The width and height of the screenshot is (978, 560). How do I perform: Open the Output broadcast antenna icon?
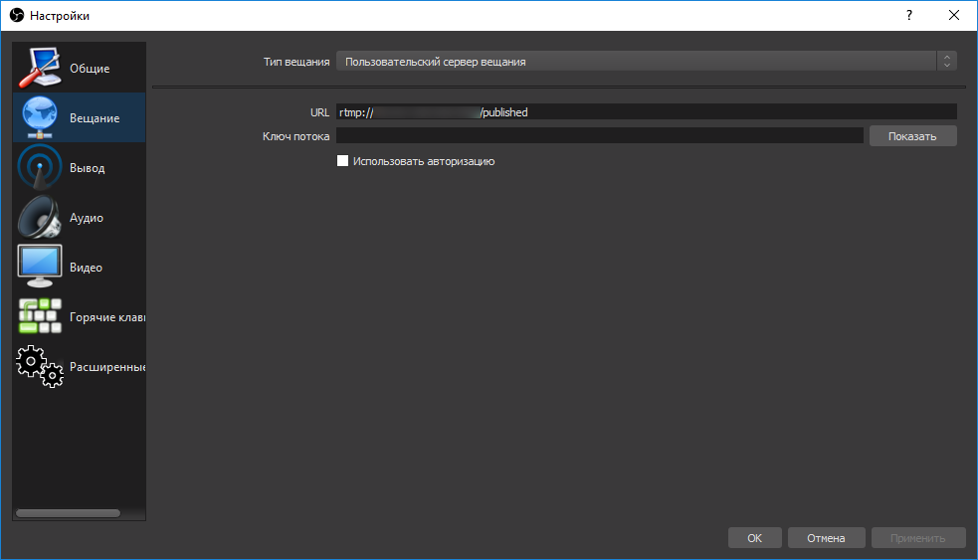40,168
